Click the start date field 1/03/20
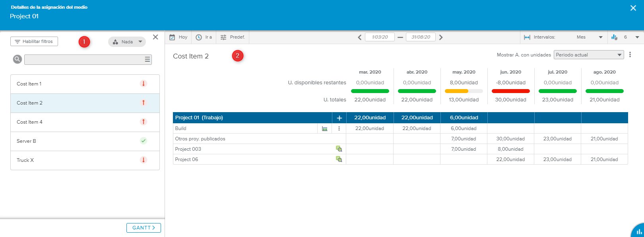The image size is (644, 237). click(380, 37)
